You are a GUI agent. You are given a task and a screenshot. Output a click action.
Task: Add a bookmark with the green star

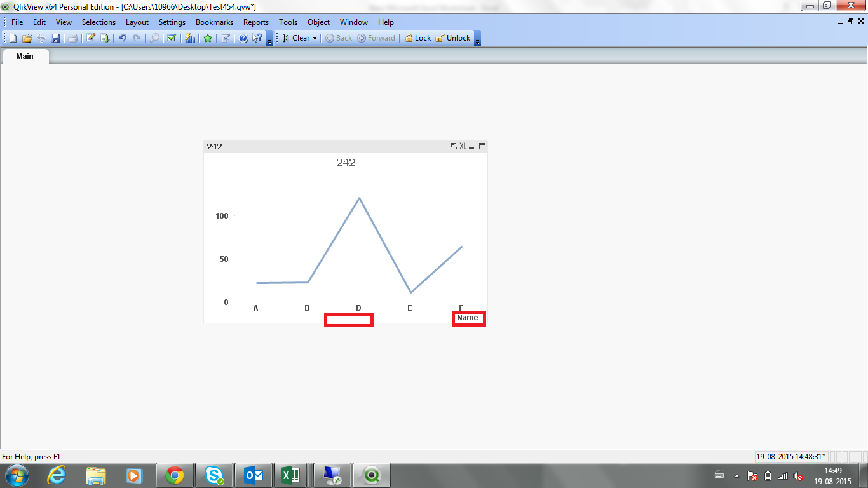pyautogui.click(x=208, y=38)
